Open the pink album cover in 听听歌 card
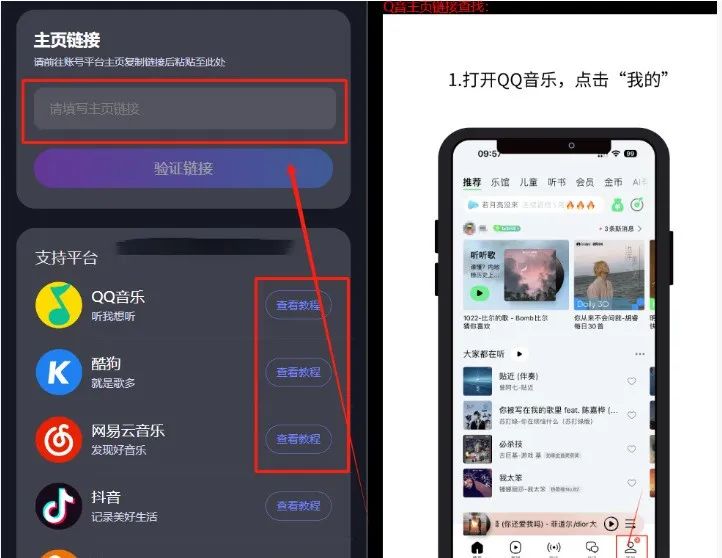This screenshot has height=558, width=722. (x=532, y=275)
